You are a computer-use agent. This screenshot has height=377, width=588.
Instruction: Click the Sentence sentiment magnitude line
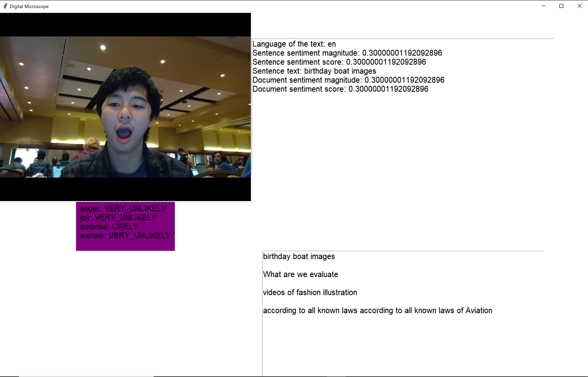347,53
